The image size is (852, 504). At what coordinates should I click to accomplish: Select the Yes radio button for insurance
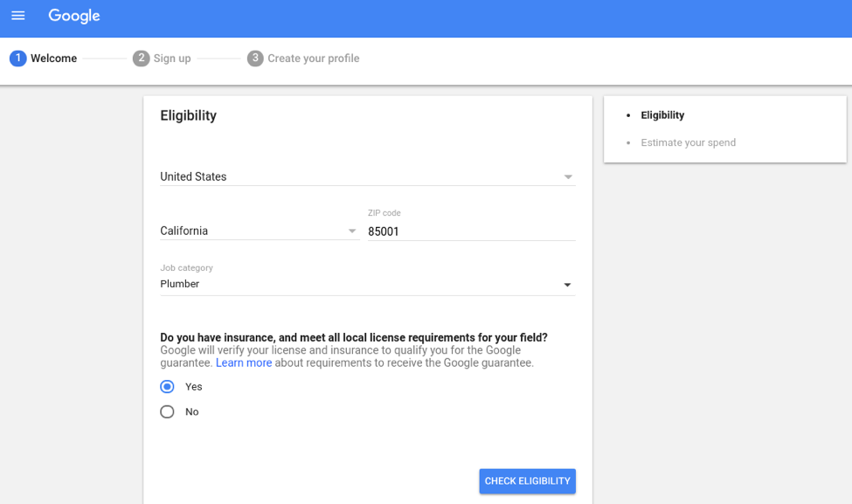coord(167,386)
